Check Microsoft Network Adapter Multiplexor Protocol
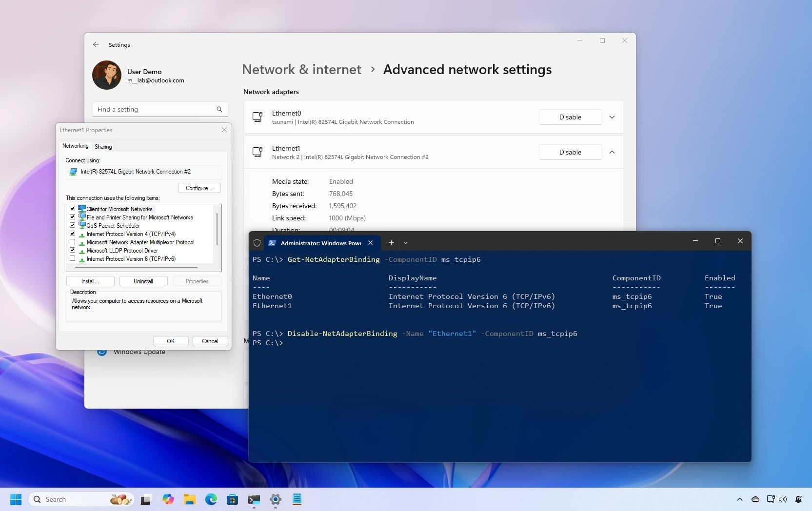812x511 pixels. 72,242
